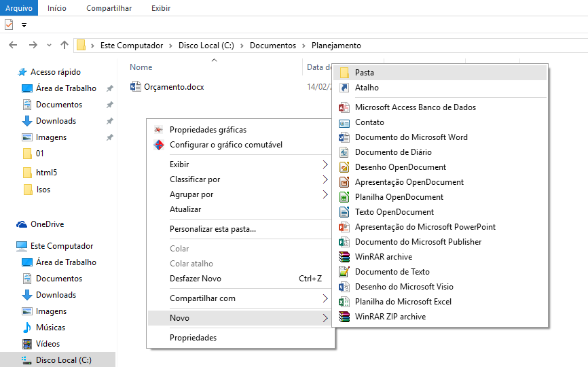Click the folder icon in address bar
588x367 pixels.
tap(81, 46)
